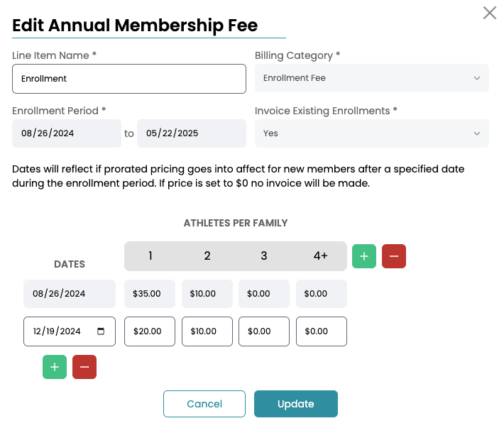The width and height of the screenshot is (504, 428).
Task: Select the $20.00 price field
Action: tap(150, 331)
